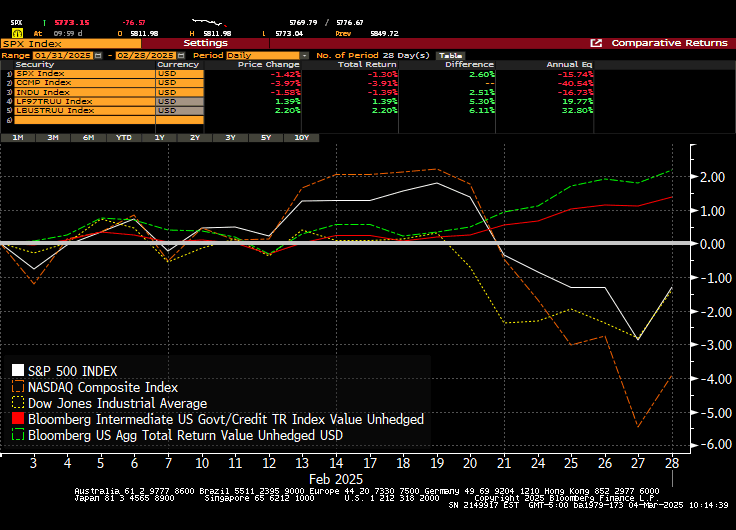Click the Comparative Returns title
The height and width of the screenshot is (530, 736).
point(669,43)
